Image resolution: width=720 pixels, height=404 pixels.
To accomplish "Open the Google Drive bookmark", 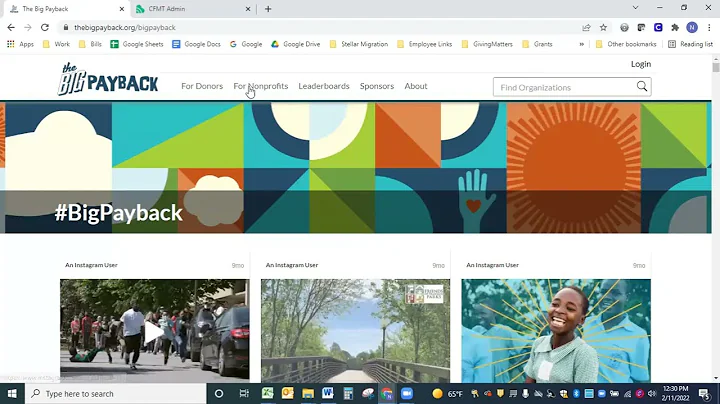I will (296, 44).
